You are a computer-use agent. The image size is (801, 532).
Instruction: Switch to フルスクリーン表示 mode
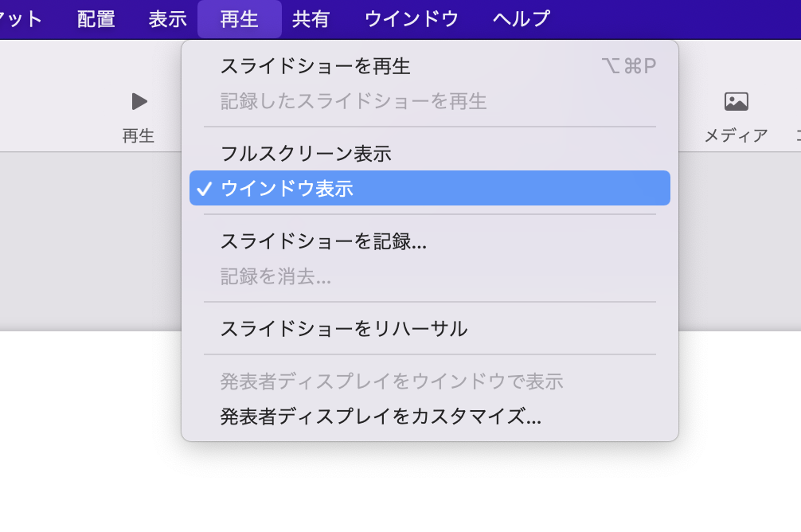click(x=306, y=154)
